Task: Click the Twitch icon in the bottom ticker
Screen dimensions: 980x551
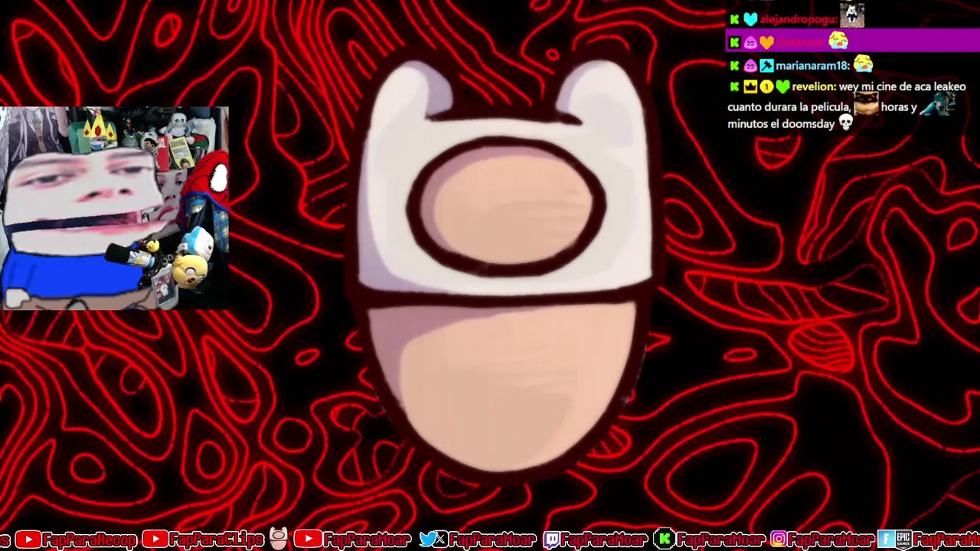Action: tap(551, 540)
